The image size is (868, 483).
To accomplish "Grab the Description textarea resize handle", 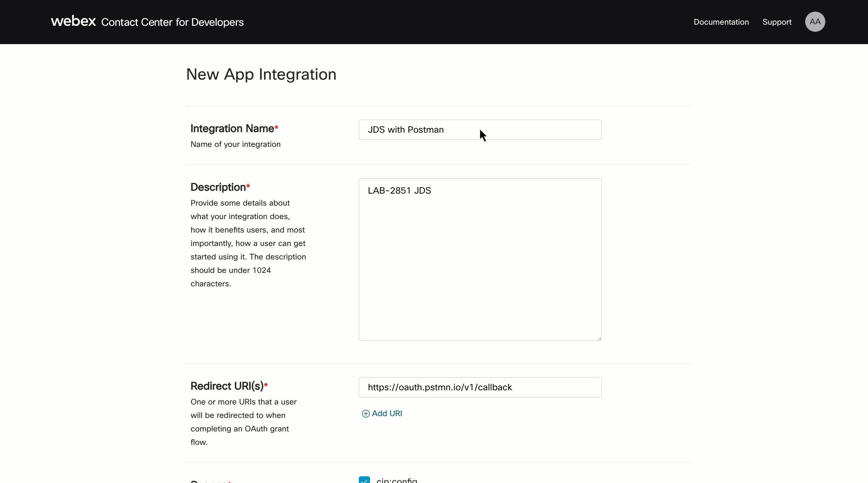I will click(x=599, y=338).
